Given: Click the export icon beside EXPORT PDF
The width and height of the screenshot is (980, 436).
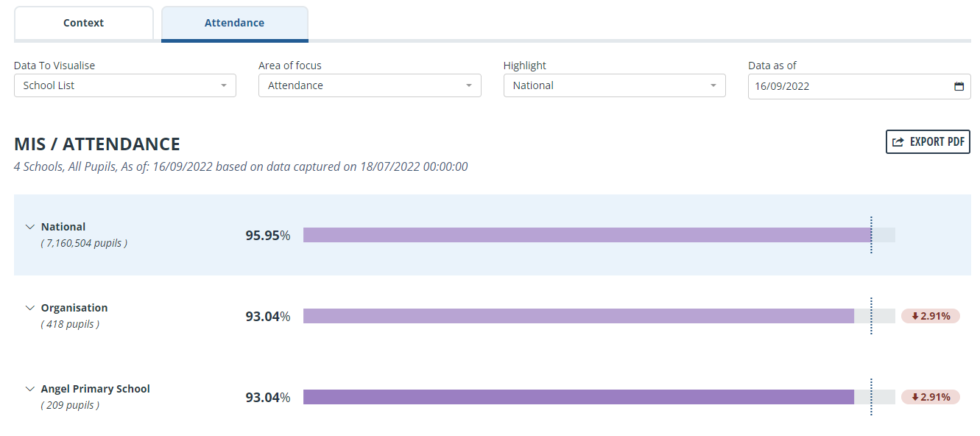Looking at the screenshot, I should pos(898,142).
